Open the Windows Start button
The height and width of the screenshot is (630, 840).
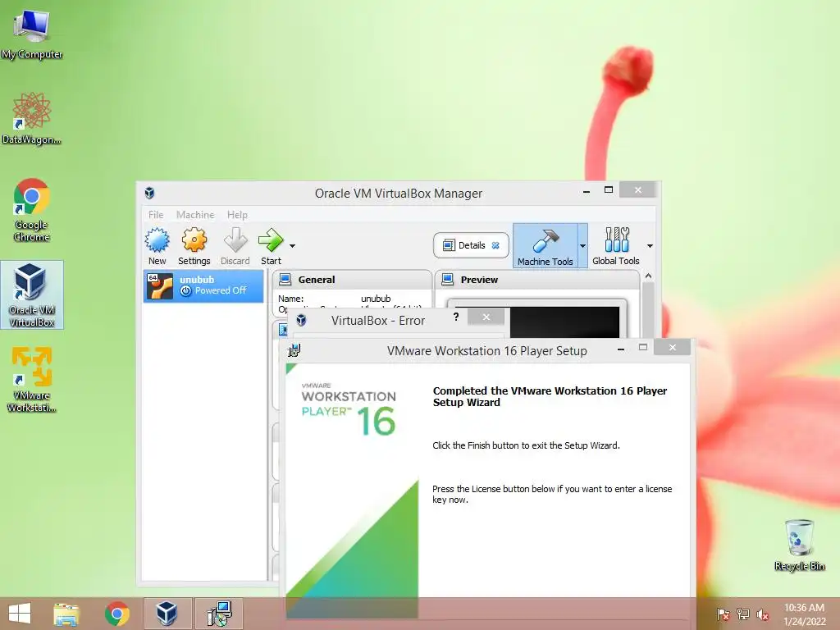point(20,614)
